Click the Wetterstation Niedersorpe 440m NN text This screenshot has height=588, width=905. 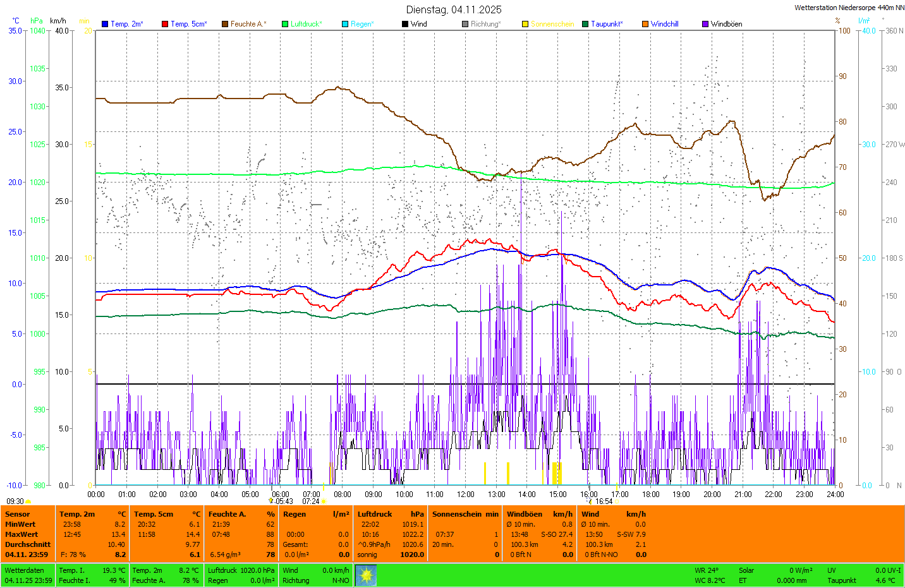point(849,8)
